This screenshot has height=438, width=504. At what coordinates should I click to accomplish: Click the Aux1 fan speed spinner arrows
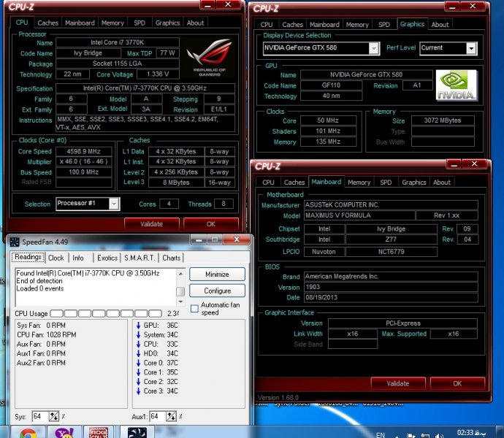tap(171, 417)
